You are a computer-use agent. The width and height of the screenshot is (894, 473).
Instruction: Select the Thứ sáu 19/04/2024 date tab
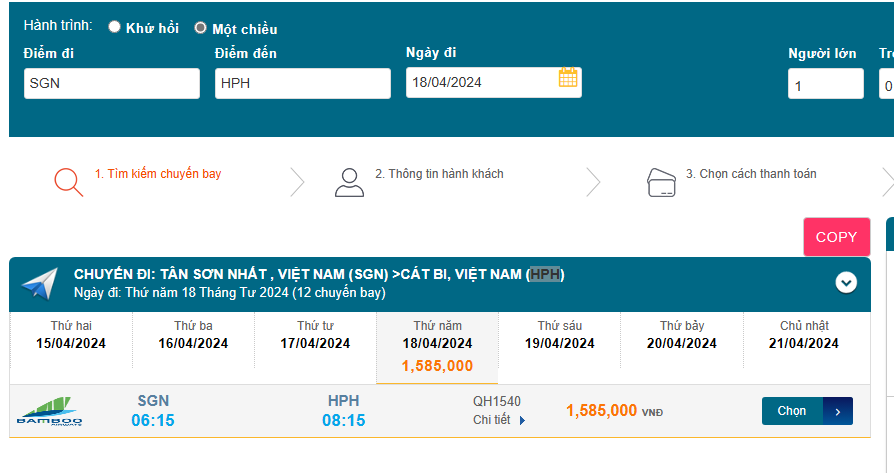560,335
